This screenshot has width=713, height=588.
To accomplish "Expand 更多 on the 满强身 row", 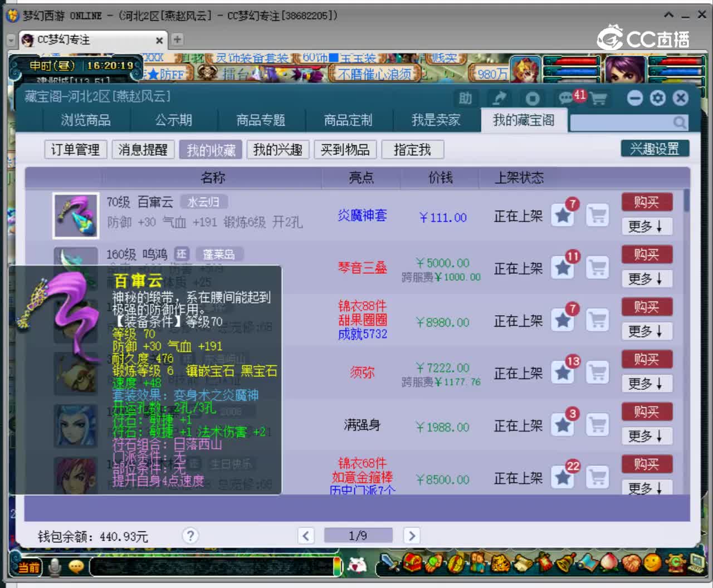I will click(646, 435).
